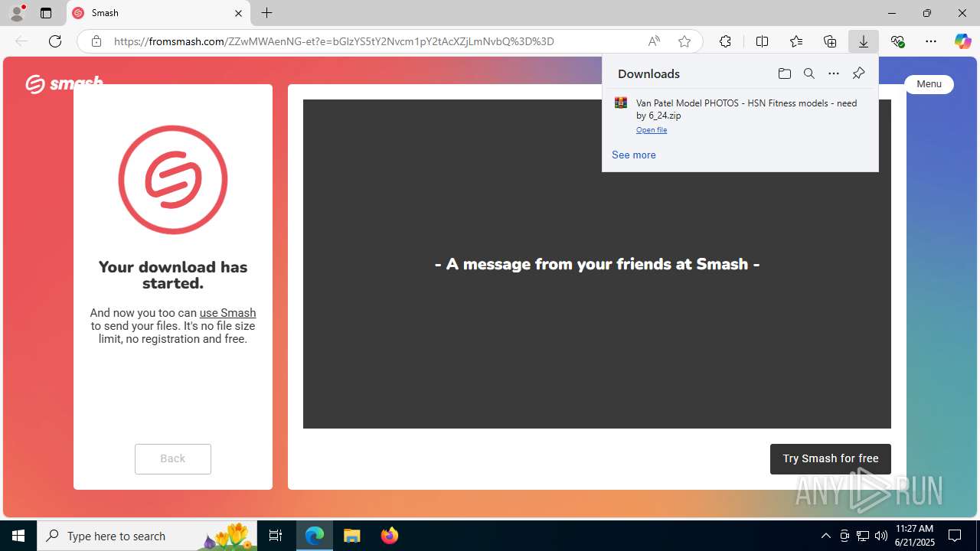980x551 pixels.
Task: Open the Favorites list
Action: (x=796, y=41)
